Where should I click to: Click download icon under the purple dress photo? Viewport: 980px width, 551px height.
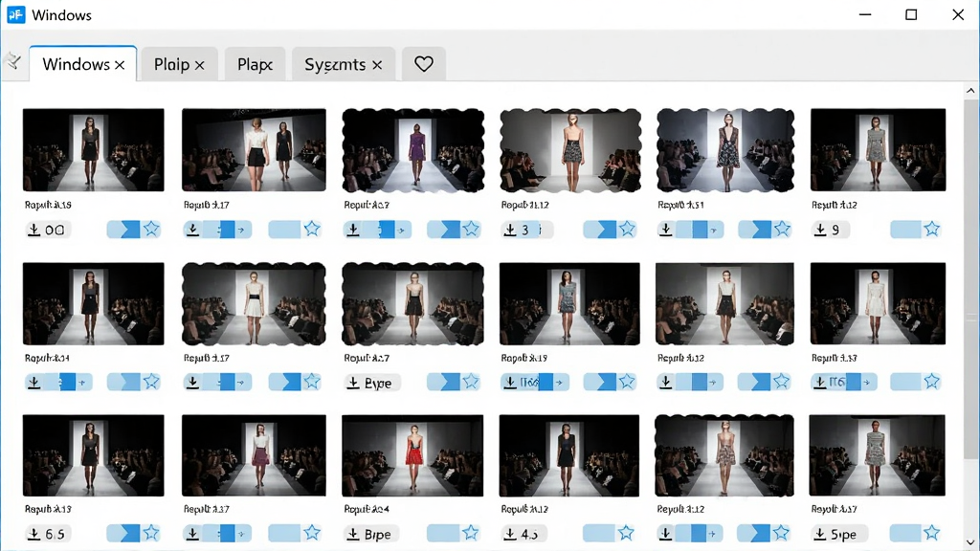(x=353, y=230)
